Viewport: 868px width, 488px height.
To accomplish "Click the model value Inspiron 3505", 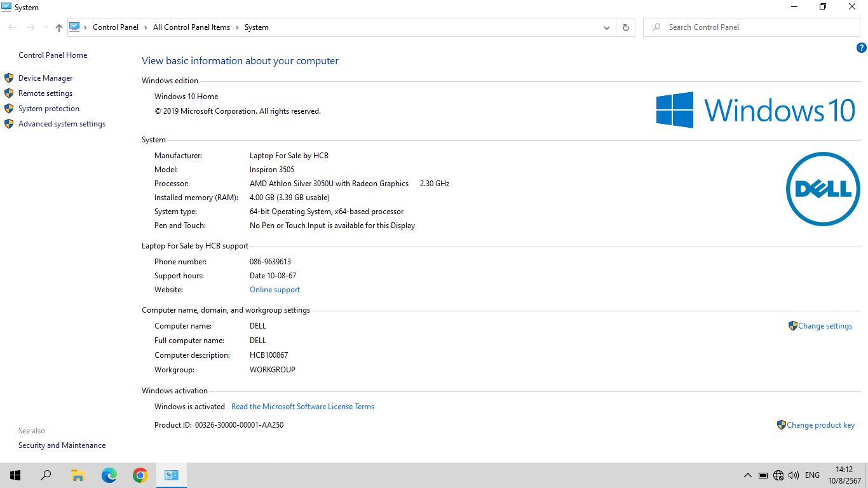I will [272, 170].
